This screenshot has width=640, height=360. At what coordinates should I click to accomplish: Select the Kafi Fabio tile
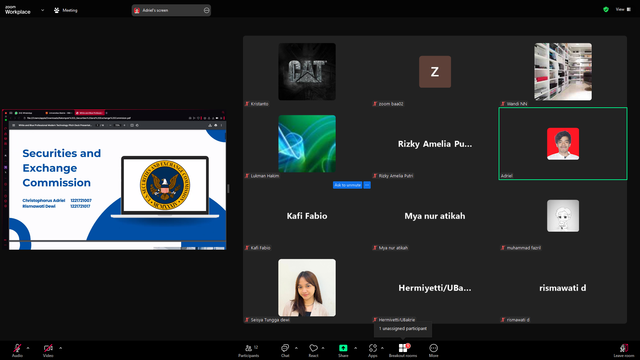click(307, 216)
